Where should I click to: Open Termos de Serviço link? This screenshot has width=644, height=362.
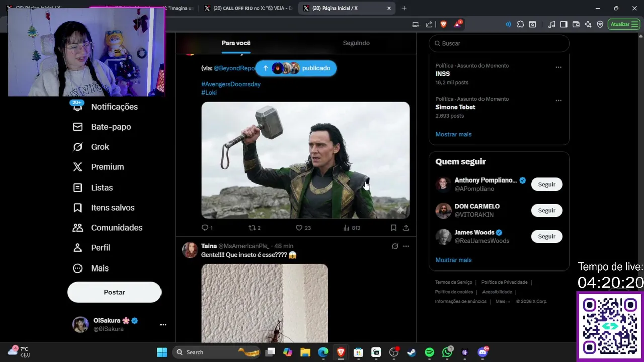454,282
